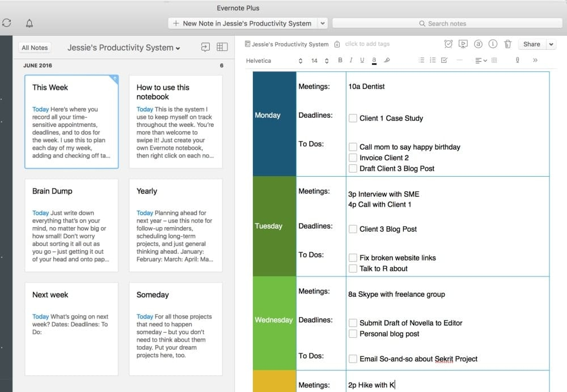Click the 2p Hike with K line
The width and height of the screenshot is (567, 392).
(x=371, y=385)
